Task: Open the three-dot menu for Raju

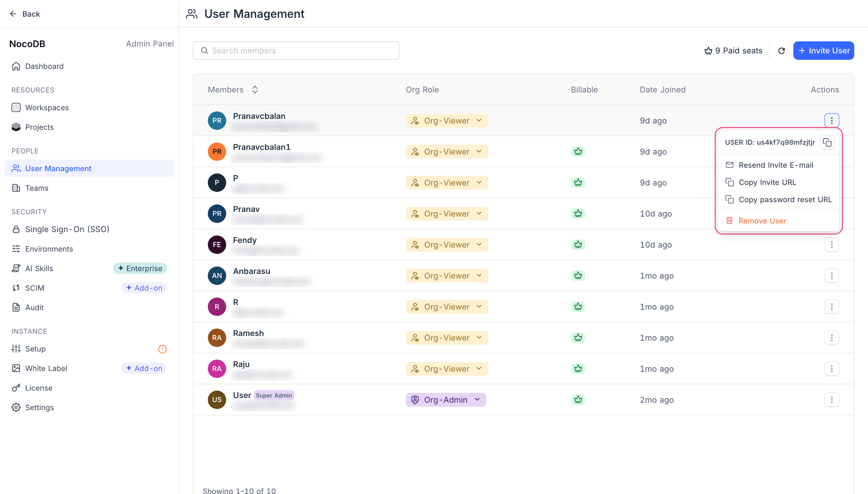Action: coord(831,369)
